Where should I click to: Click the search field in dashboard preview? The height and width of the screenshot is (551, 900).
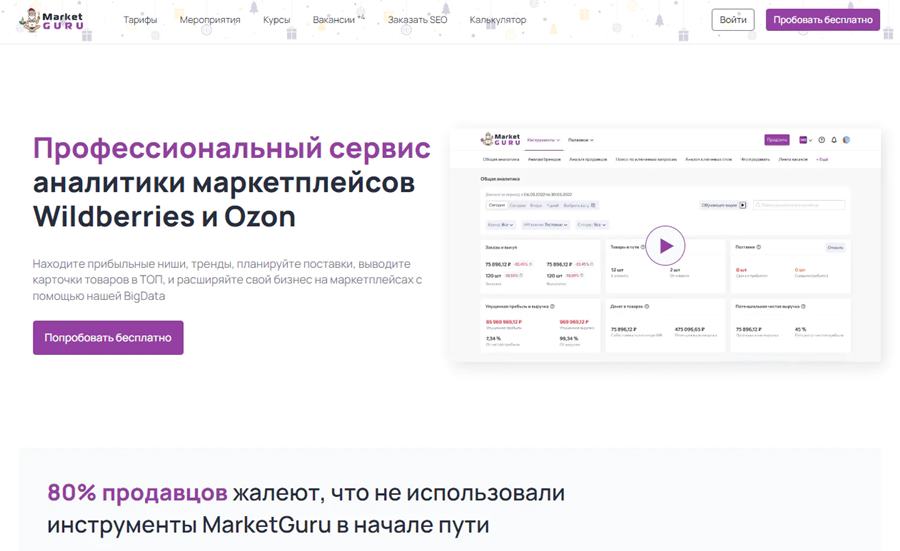[x=798, y=205]
